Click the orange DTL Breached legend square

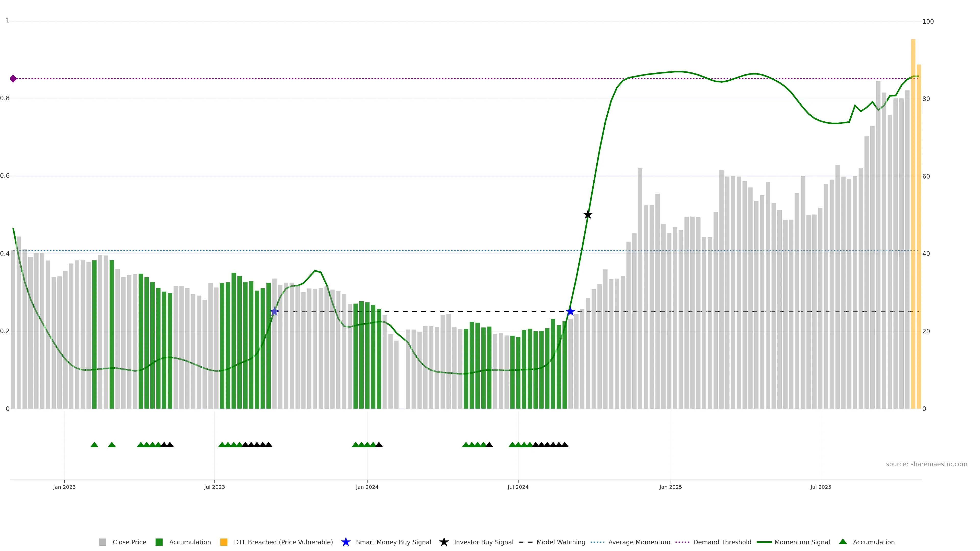(x=224, y=542)
